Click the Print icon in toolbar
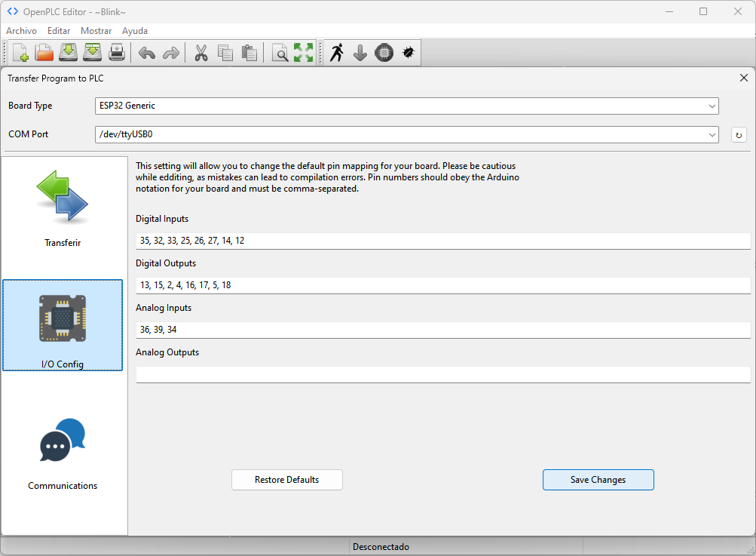 (x=117, y=53)
